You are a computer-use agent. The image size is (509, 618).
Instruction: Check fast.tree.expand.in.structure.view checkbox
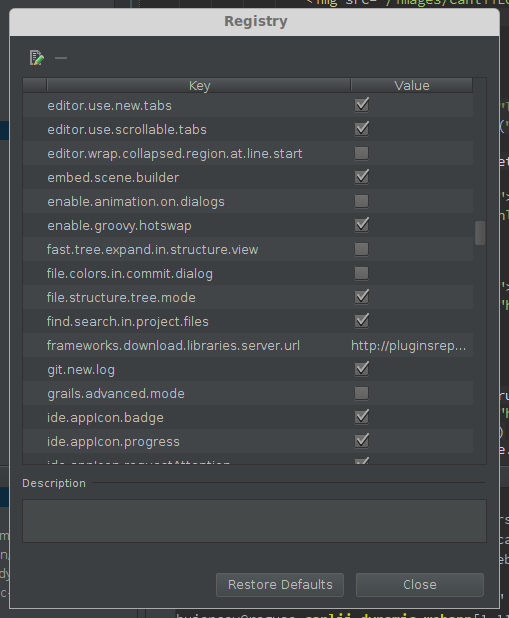(x=362, y=249)
